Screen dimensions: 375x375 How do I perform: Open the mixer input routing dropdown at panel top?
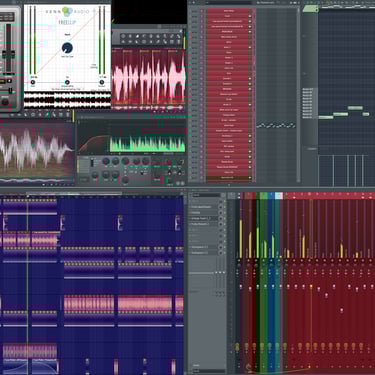pyautogui.click(x=206, y=195)
